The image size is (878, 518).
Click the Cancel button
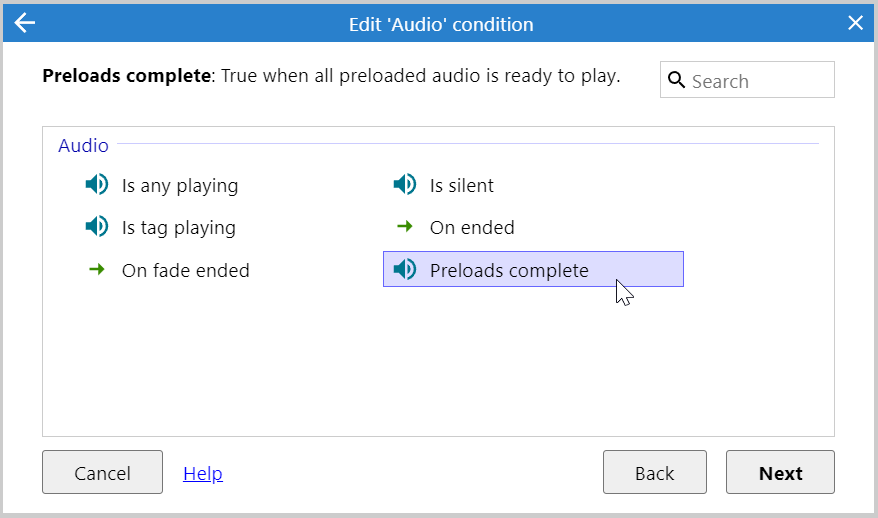pos(102,472)
